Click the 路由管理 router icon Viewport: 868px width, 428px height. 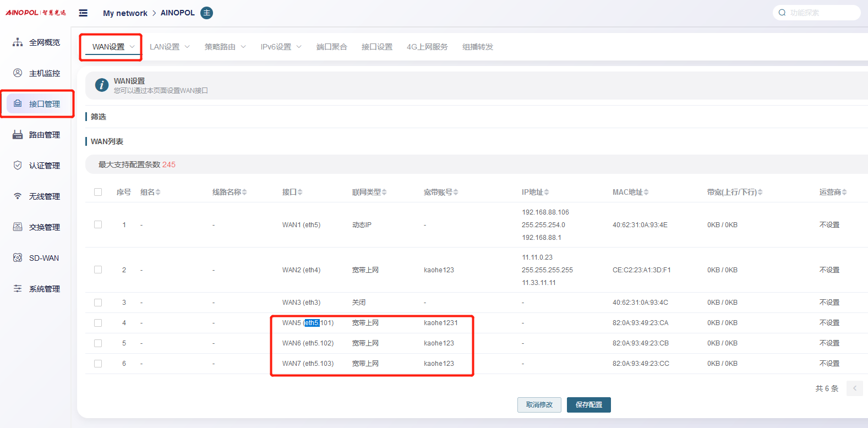click(x=18, y=135)
